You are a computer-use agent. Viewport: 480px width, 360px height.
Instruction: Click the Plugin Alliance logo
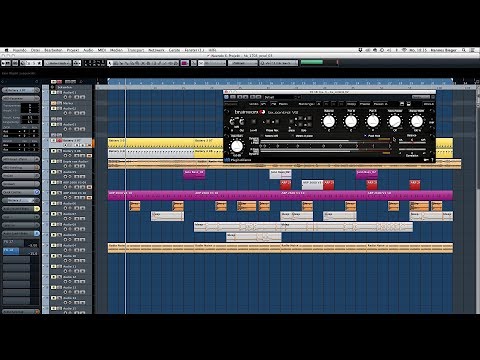click(238, 160)
